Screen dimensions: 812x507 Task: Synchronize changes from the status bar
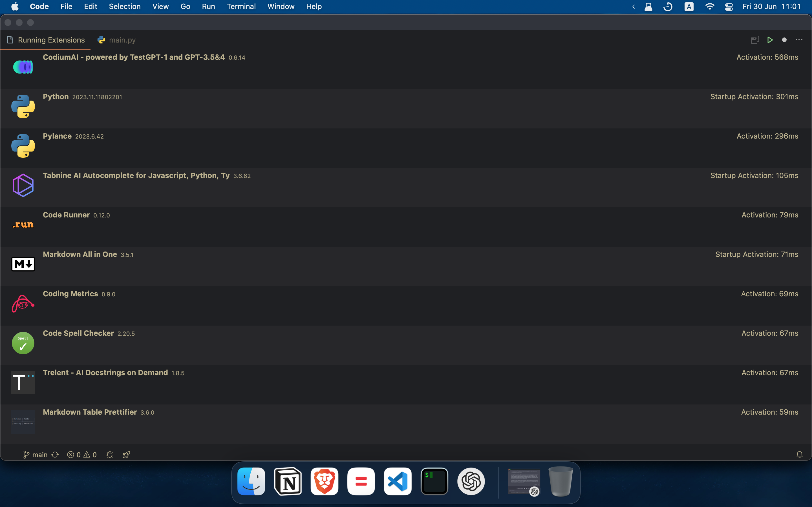(x=55, y=454)
